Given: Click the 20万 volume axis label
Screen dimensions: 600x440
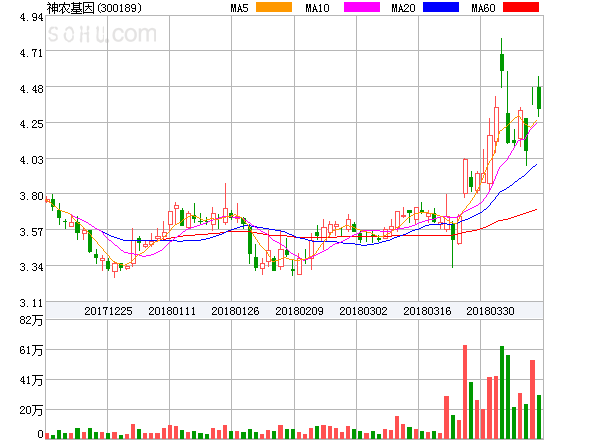Looking at the screenshot, I should pyautogui.click(x=31, y=411).
